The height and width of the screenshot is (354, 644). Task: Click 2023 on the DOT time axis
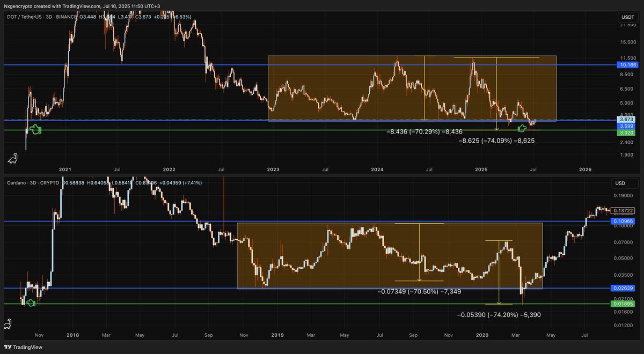[x=273, y=169]
